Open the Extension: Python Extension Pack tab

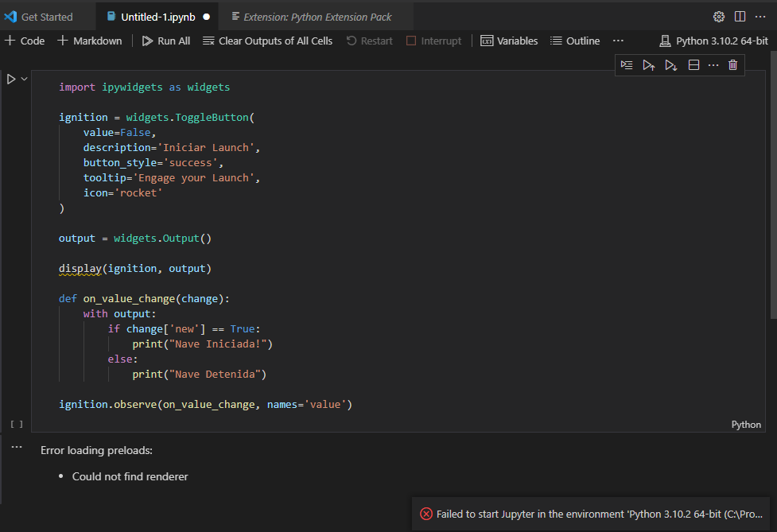[317, 17]
